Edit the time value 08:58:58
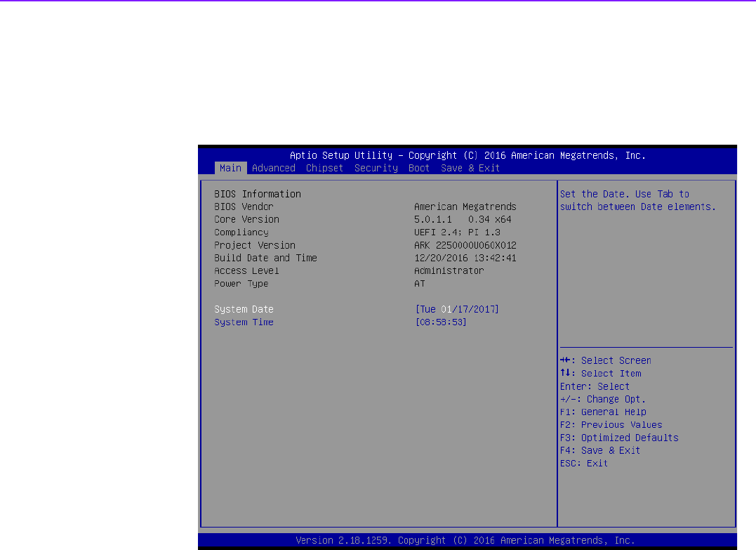 [441, 322]
